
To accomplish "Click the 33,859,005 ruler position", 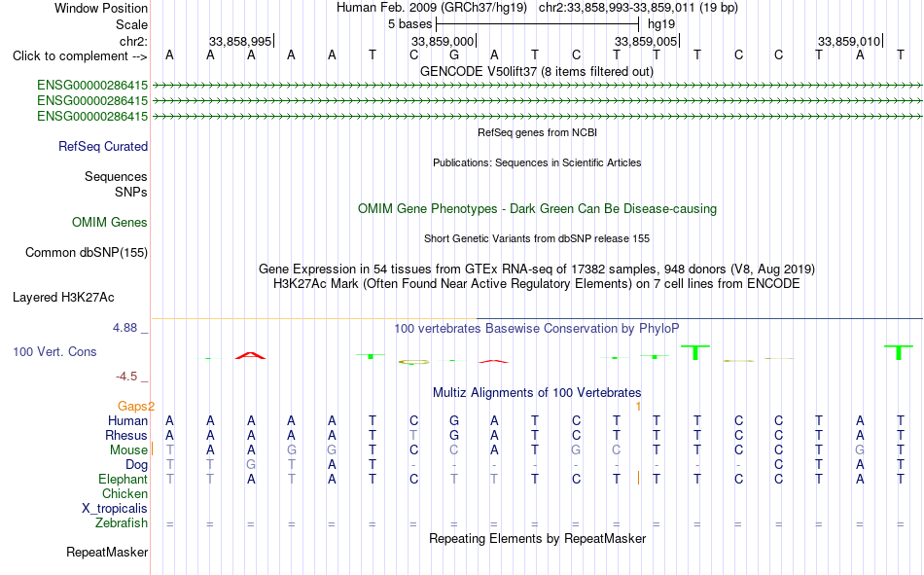I will coord(646,41).
